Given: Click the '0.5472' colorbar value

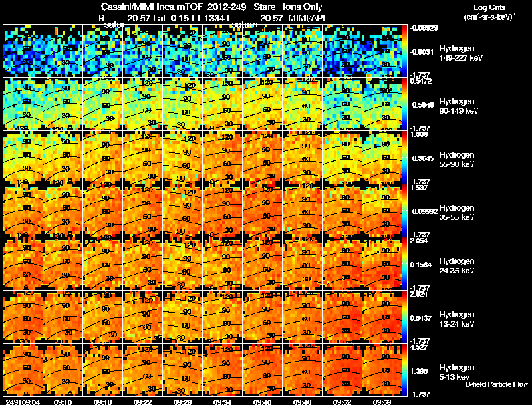Looking at the screenshot, I should 421,81.
